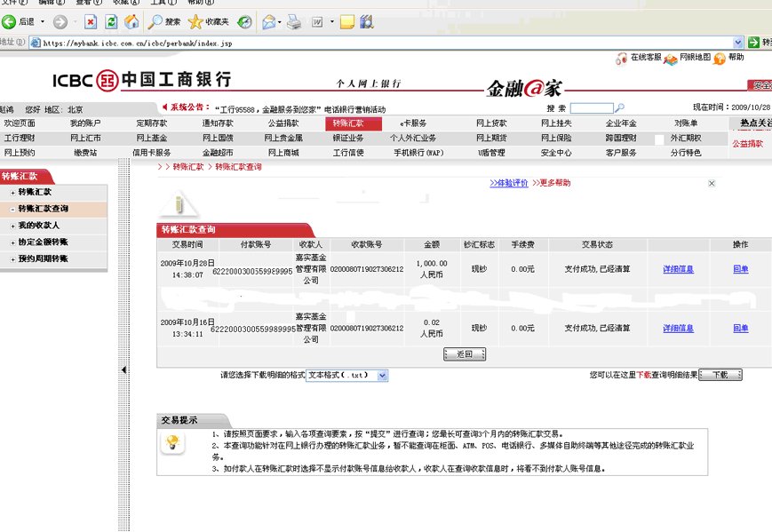The width and height of the screenshot is (772, 532).
Task: Click the 下载 download button
Action: 720,374
